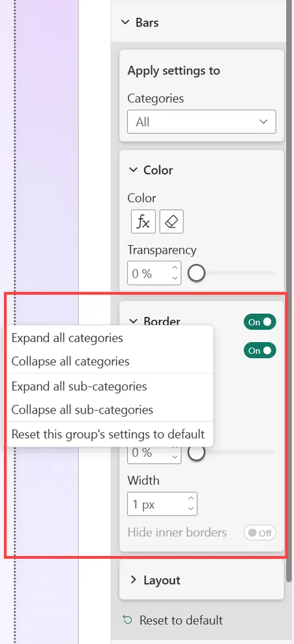This screenshot has height=644, width=294.
Task: Decrease Color transparency with the down arrow
Action: point(174,278)
